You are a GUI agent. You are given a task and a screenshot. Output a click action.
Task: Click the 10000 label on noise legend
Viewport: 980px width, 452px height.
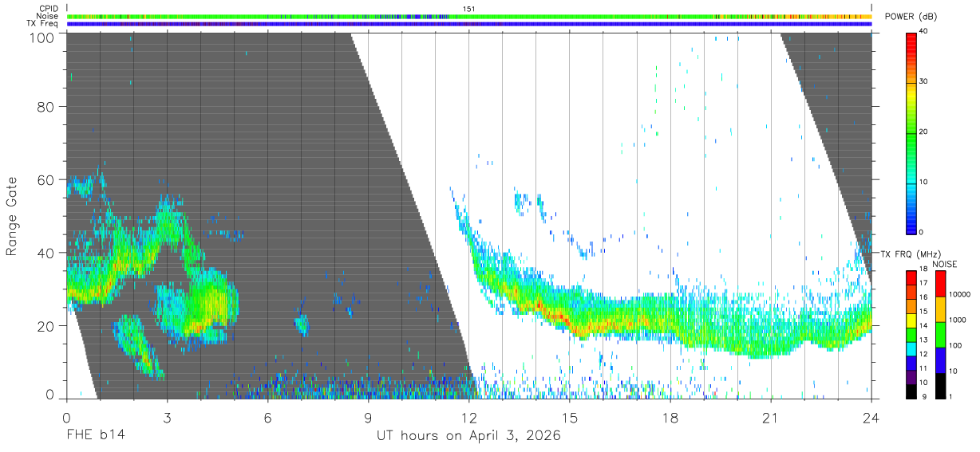(x=958, y=295)
